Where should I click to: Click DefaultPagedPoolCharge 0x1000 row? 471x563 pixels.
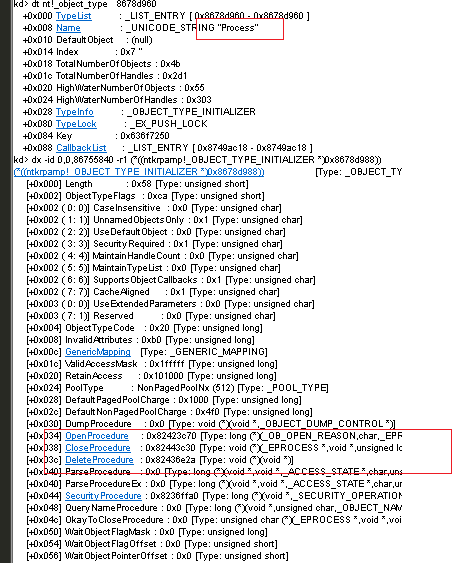click(x=164, y=400)
